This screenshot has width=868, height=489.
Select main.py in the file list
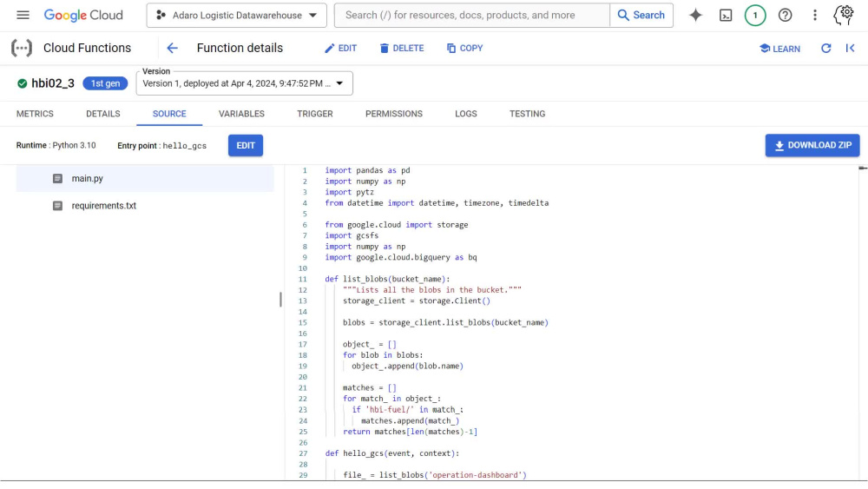(x=145, y=178)
